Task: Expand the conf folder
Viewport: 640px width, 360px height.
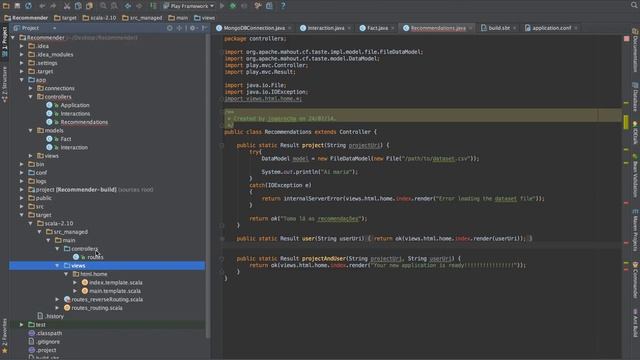Action: click(22, 173)
